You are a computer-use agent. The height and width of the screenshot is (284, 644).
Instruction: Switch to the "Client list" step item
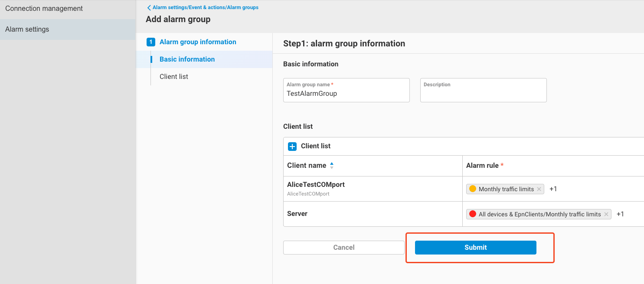[x=173, y=76]
